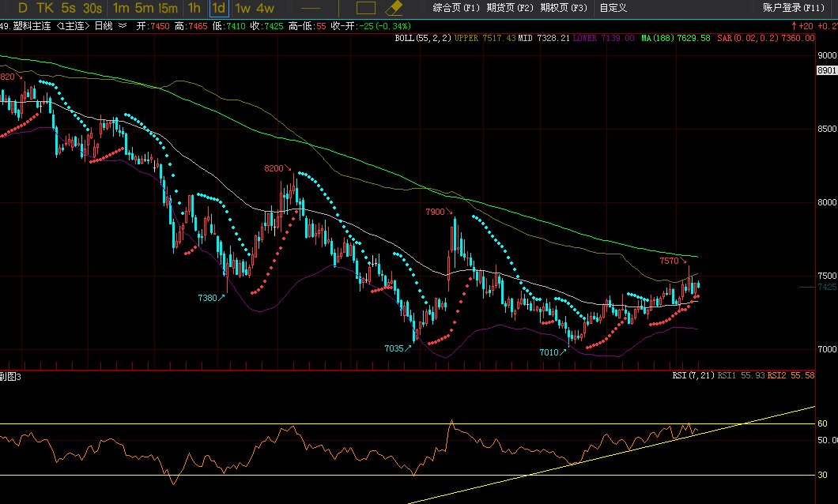838x504 pixels.
Task: Click the RSI 60 level axis label
Action: click(x=822, y=423)
